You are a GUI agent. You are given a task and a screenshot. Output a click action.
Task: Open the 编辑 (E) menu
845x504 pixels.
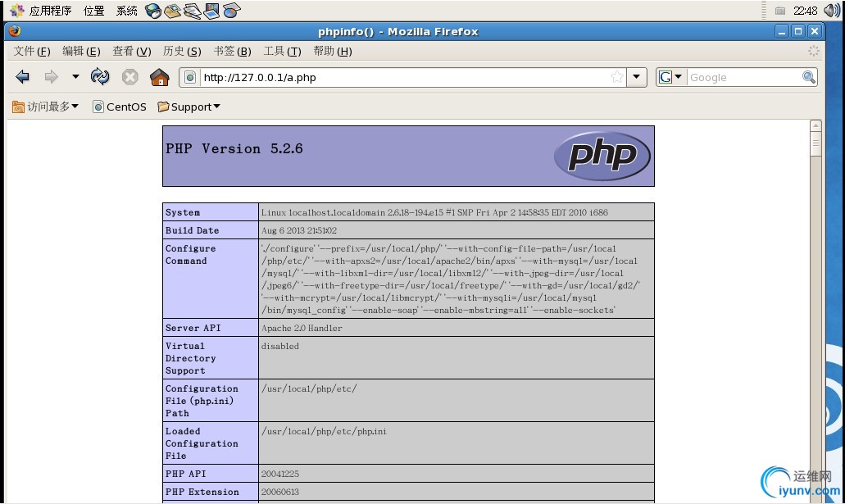(81, 51)
